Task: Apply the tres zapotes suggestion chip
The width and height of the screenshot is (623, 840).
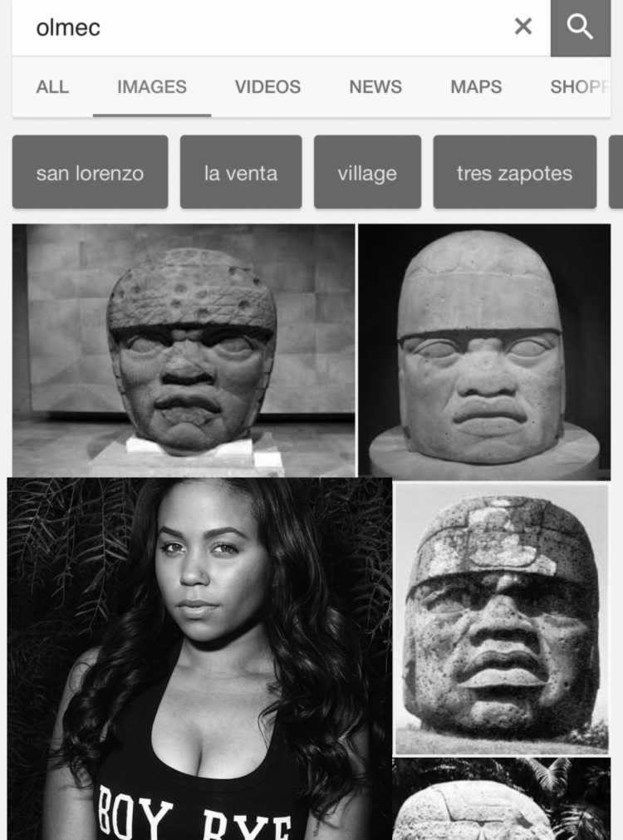Action: pos(515,172)
